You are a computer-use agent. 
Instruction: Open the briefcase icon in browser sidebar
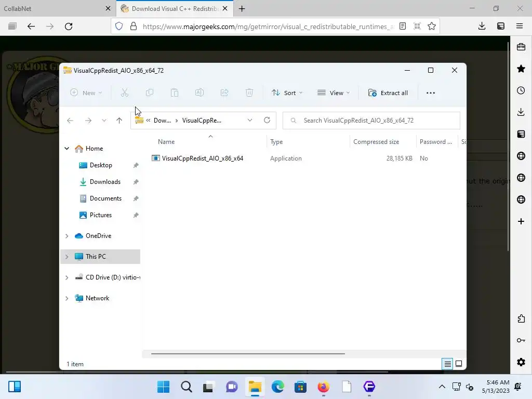pos(521,47)
